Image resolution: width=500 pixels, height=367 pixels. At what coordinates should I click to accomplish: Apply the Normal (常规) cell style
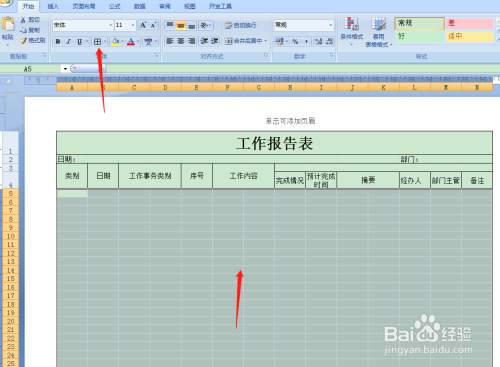point(419,23)
